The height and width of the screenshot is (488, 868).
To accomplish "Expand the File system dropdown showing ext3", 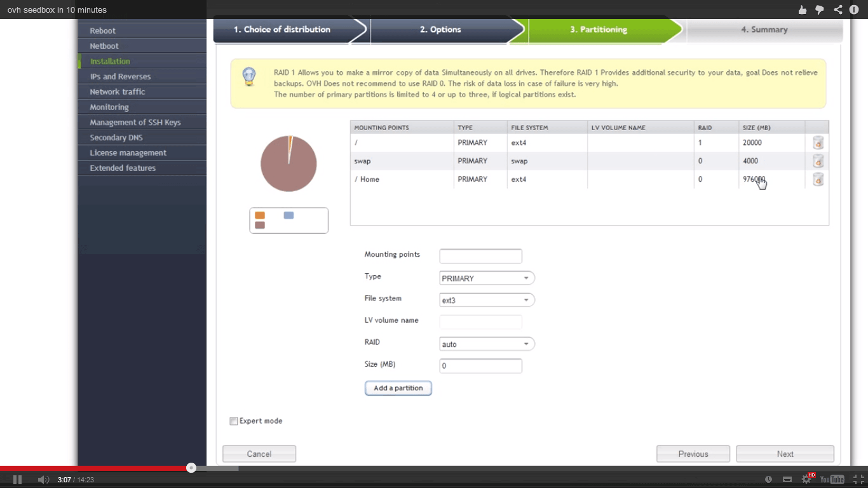I will (487, 300).
